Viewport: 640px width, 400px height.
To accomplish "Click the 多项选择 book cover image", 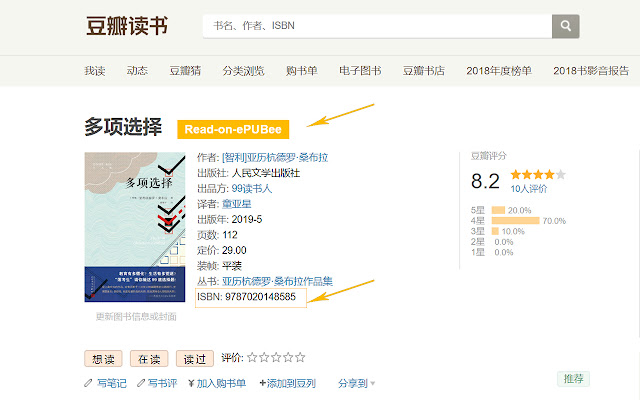I will [x=135, y=227].
